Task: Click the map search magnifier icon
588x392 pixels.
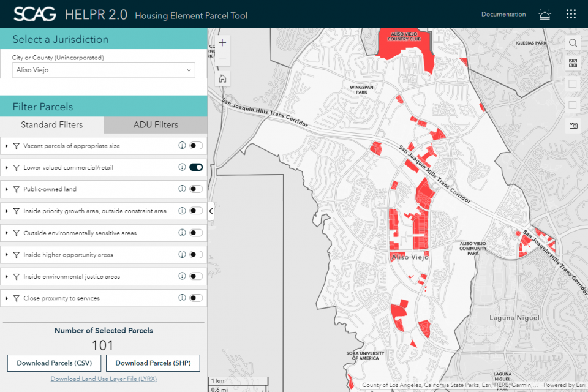Action: [x=573, y=43]
